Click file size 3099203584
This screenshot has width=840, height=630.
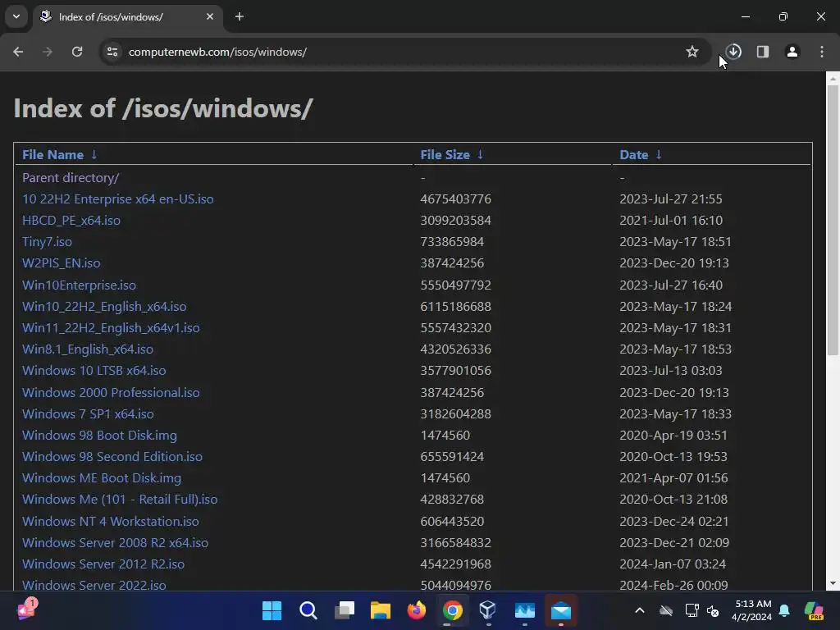455,220
